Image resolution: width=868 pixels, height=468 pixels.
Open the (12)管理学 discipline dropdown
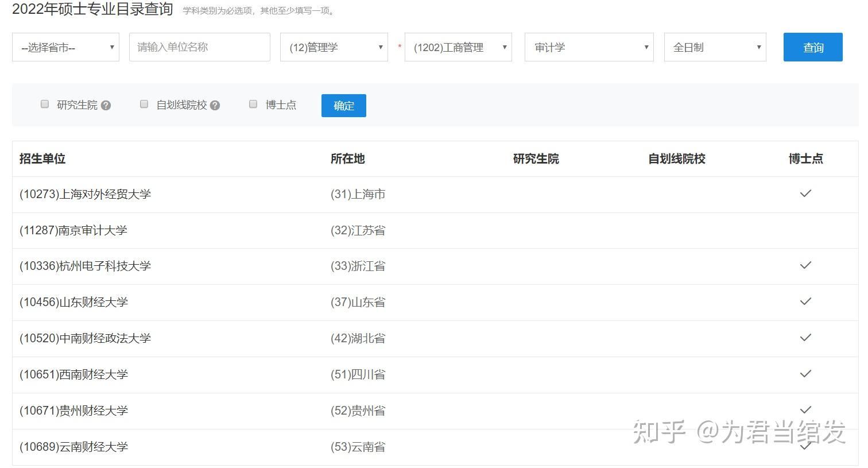point(334,47)
